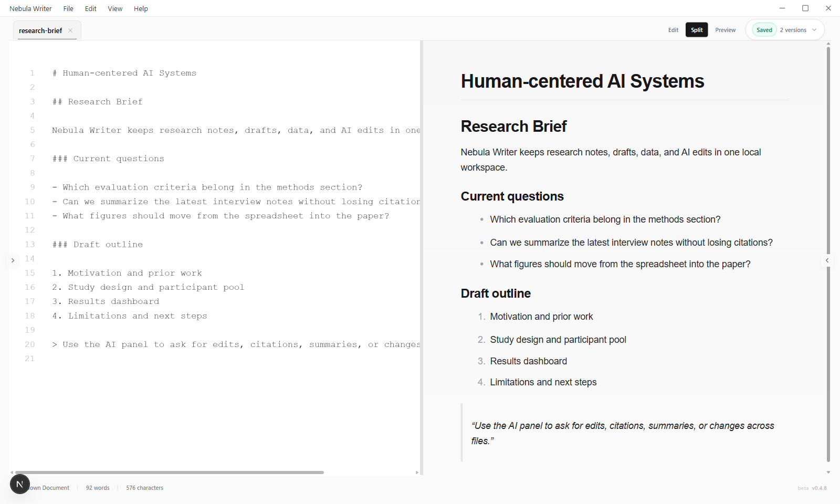
Task: Click the preview heading 'Human-centered AI Systems'
Action: 582,81
